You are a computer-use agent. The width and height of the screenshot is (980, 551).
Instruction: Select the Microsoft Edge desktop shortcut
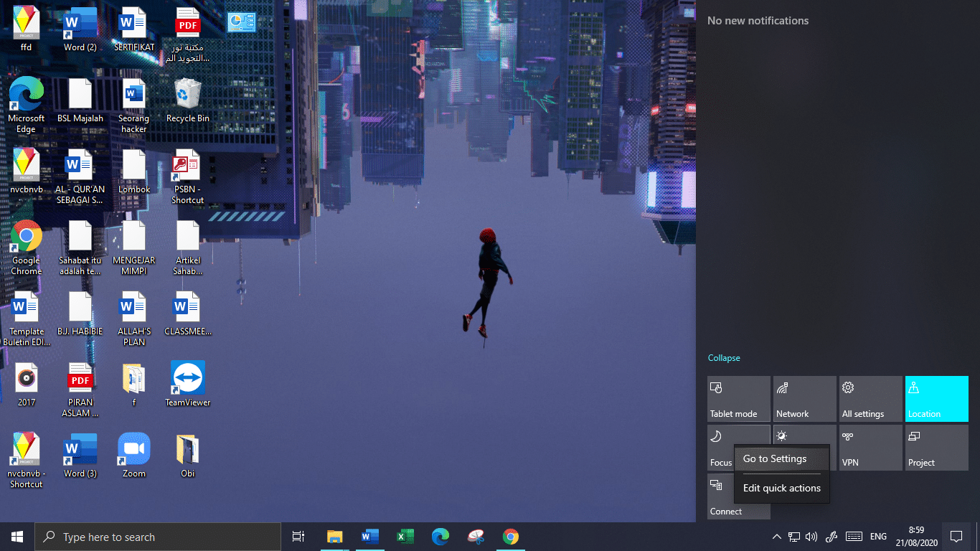27,105
